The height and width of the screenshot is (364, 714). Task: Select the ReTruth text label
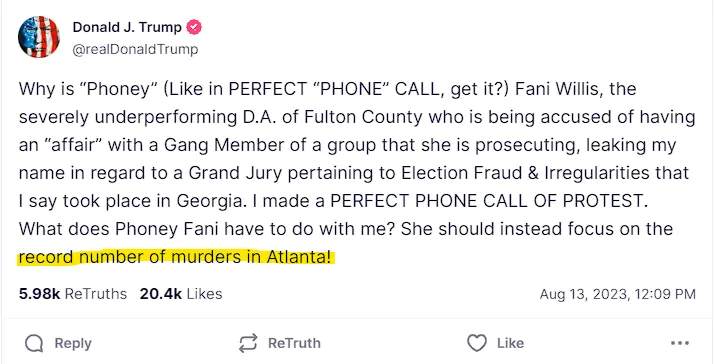(x=294, y=343)
